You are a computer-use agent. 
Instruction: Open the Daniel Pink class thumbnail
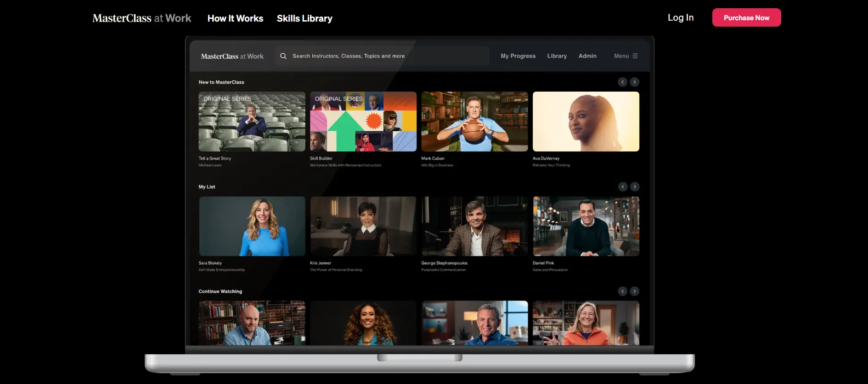[586, 226]
